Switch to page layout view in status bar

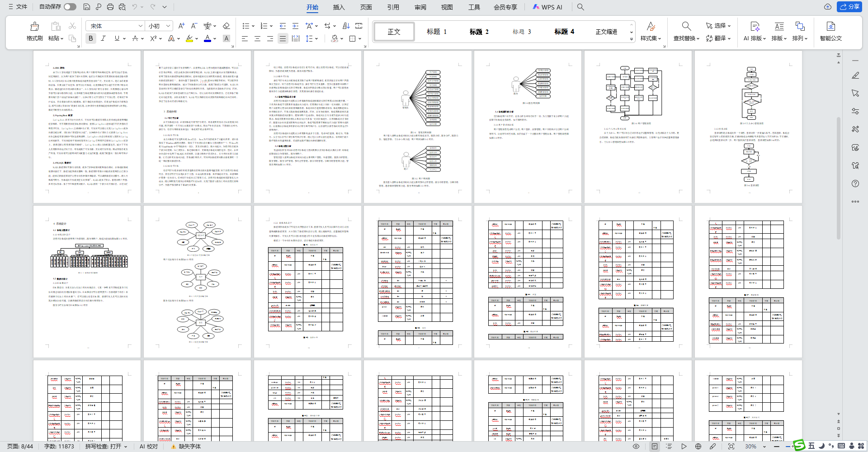click(x=655, y=446)
